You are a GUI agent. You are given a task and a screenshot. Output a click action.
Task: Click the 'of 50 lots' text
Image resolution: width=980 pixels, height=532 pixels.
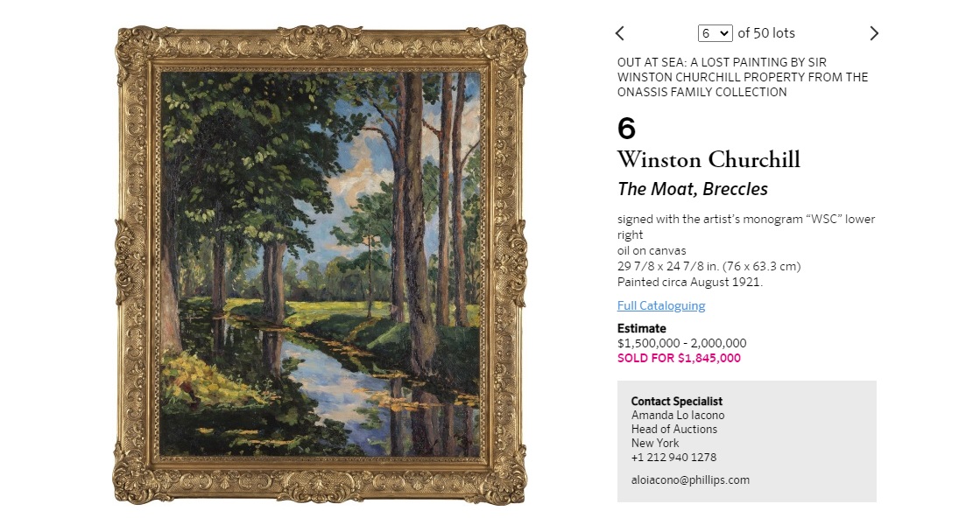click(x=766, y=33)
